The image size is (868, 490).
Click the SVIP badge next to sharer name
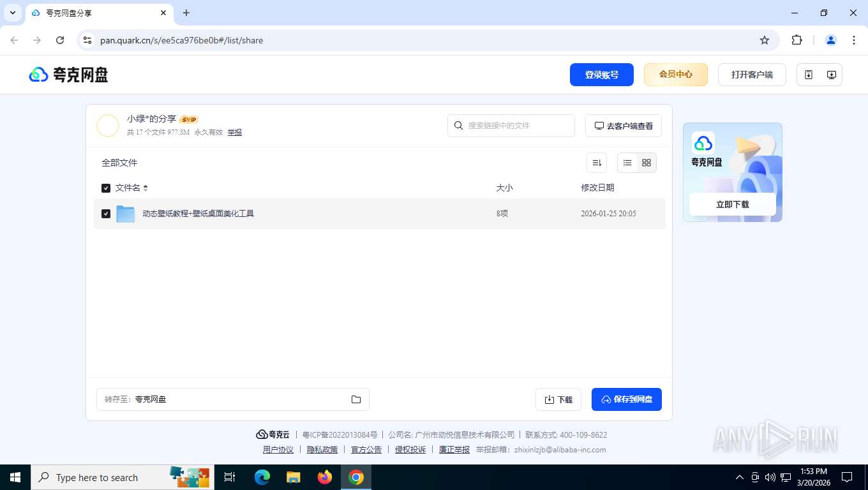pos(189,119)
